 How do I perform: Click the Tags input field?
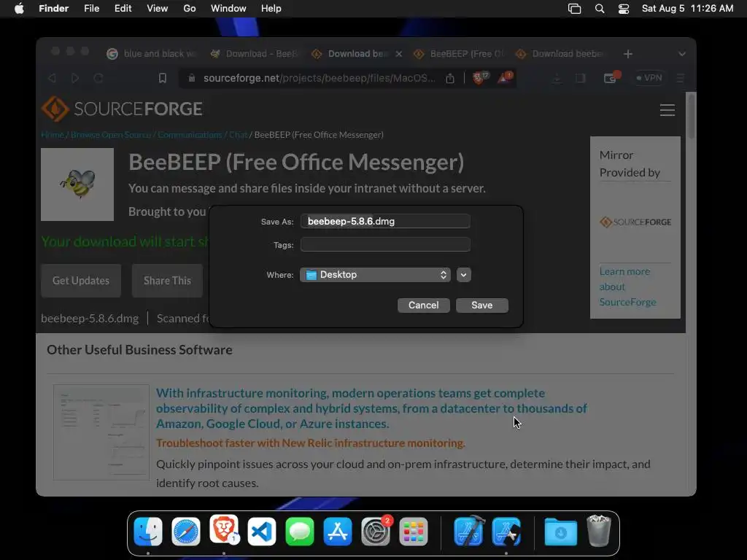tap(385, 245)
